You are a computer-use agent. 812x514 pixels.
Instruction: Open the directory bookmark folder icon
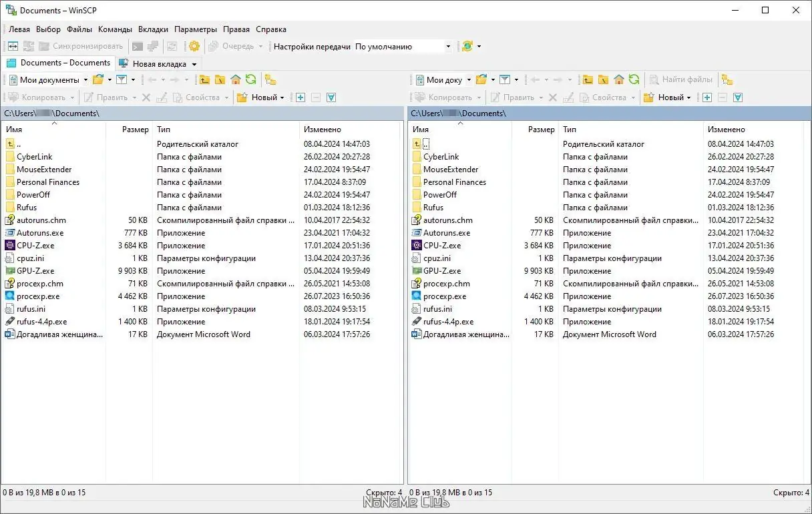[97, 79]
